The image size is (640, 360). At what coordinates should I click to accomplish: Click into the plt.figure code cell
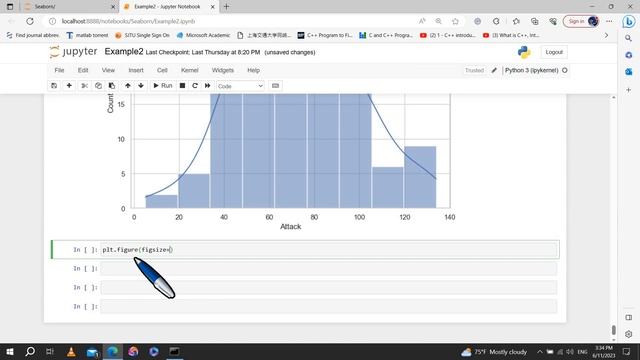pyautogui.click(x=329, y=250)
